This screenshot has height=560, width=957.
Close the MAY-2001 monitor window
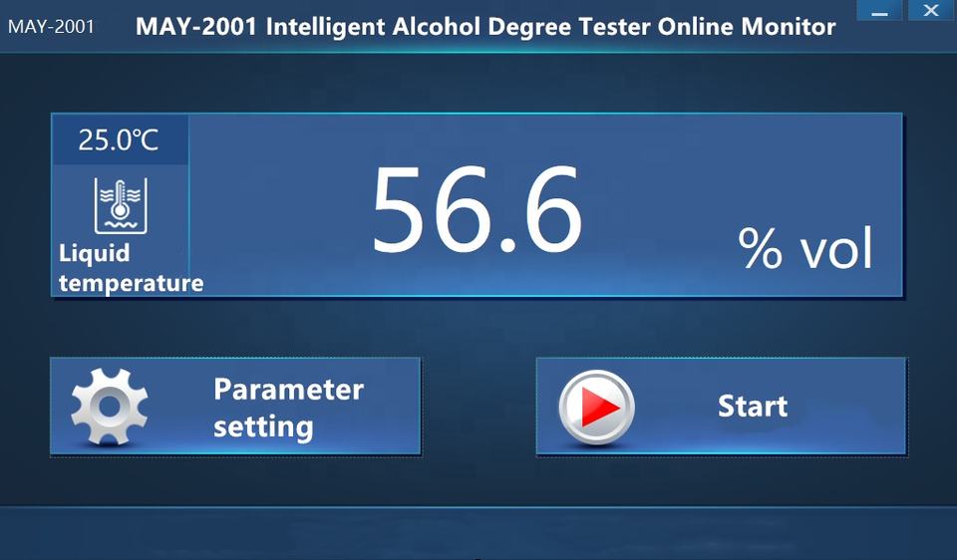(931, 10)
